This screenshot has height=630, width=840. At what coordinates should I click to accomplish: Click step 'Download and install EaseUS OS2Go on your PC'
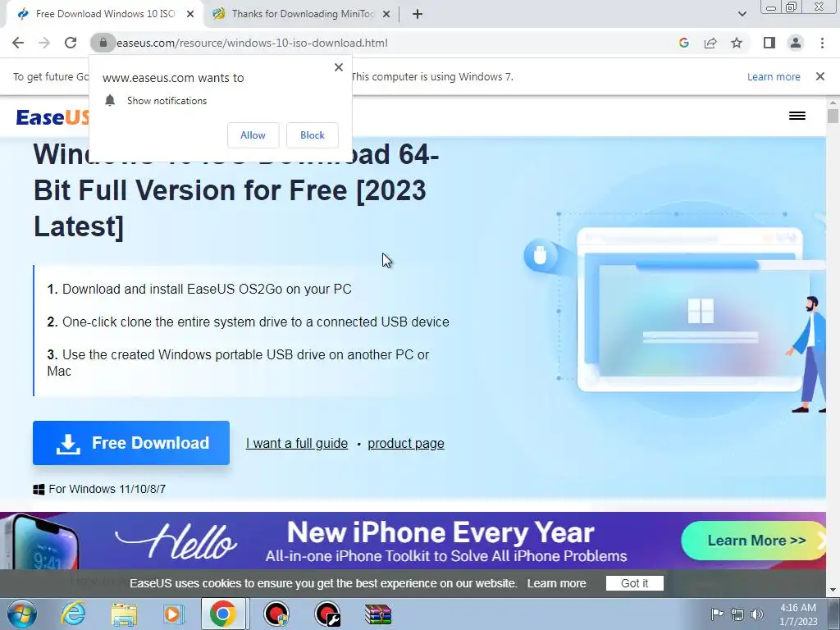pos(199,290)
